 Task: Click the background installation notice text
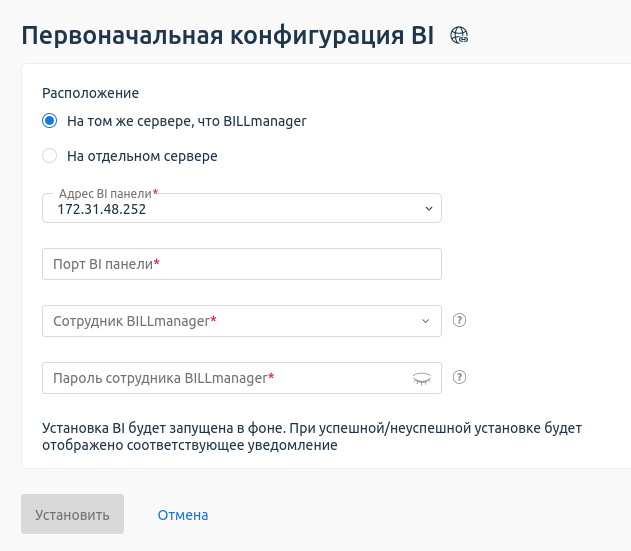[312, 437]
